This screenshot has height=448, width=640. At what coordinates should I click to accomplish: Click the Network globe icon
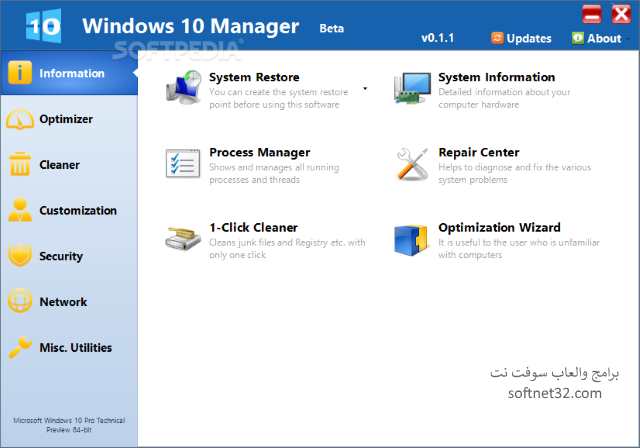(20, 301)
